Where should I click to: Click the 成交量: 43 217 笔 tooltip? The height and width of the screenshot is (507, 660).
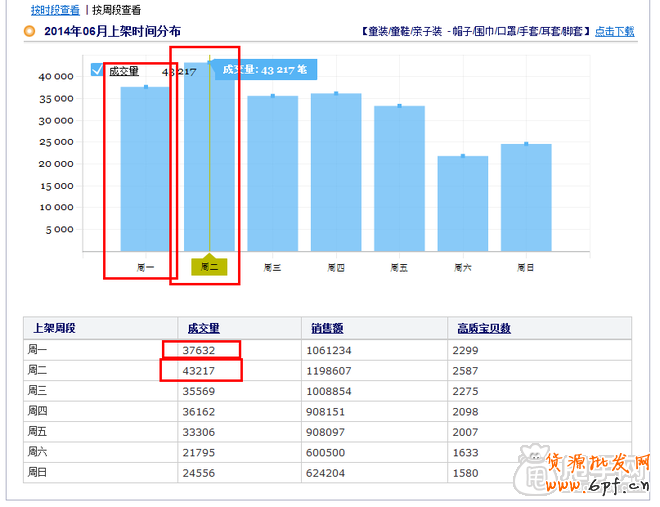266,70
